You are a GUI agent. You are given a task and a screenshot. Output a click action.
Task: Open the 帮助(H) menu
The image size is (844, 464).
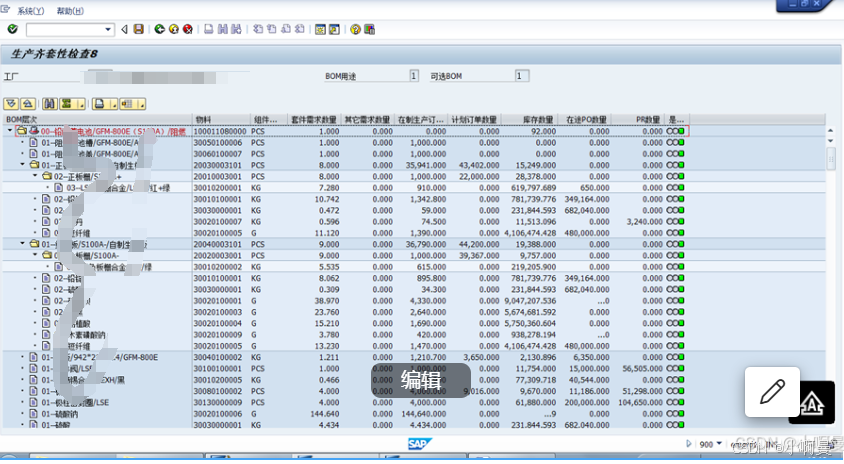[x=71, y=11]
